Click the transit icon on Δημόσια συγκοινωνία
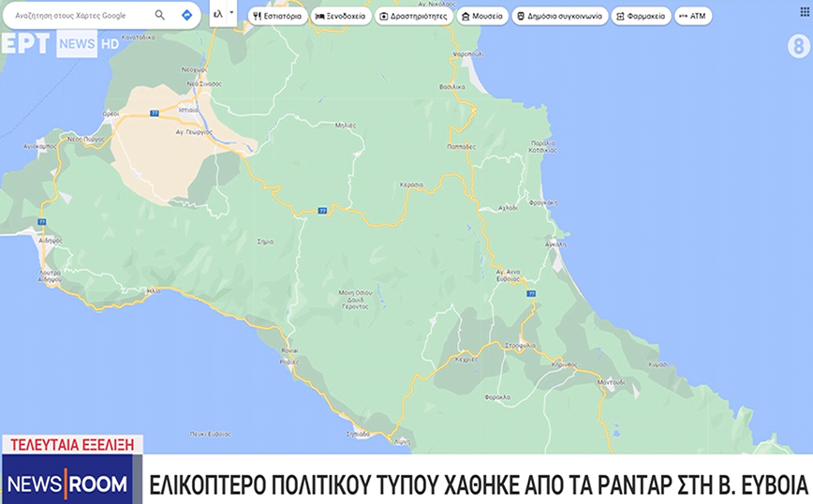This screenshot has height=504, width=813. [521, 16]
